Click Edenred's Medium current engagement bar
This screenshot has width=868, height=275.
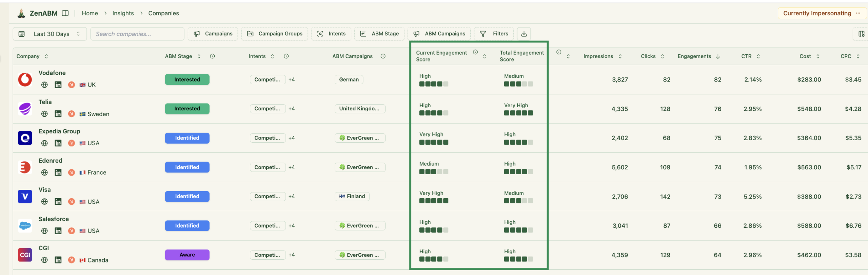pos(434,171)
